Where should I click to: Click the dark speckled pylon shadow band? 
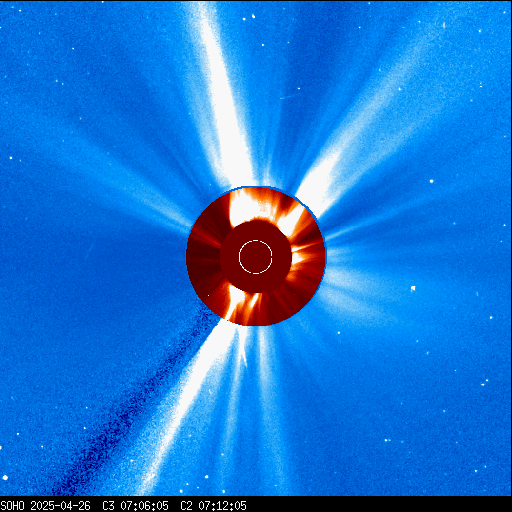pos(133,400)
